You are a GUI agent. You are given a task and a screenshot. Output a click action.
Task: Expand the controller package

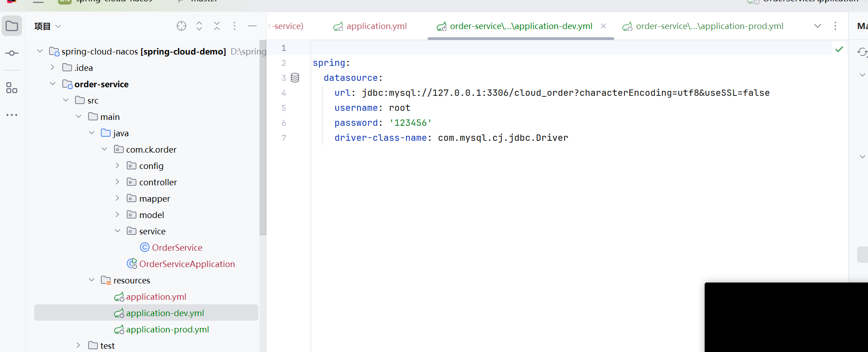[118, 182]
